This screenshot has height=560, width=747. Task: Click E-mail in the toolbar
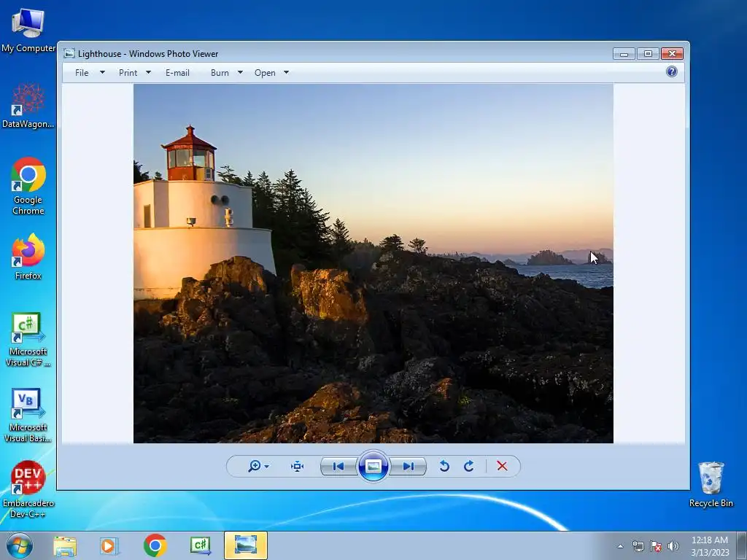click(177, 72)
